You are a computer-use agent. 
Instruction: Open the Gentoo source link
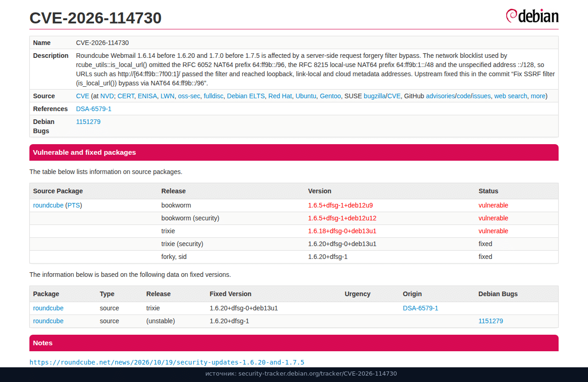tap(330, 96)
